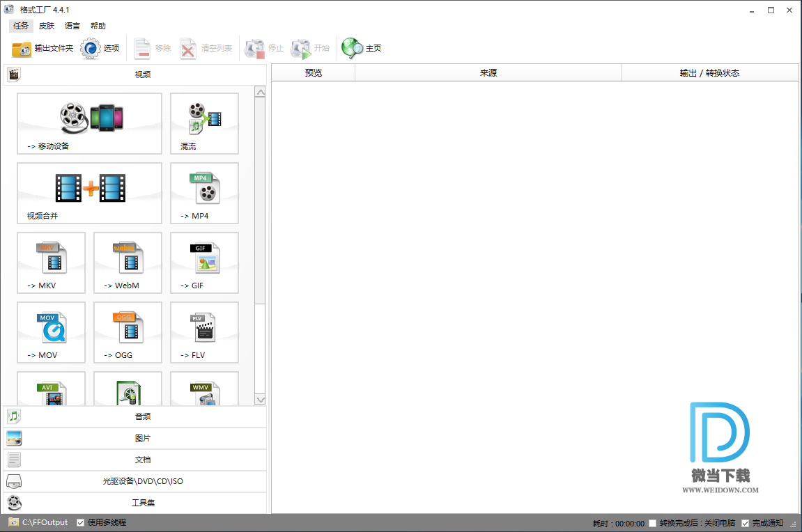Viewport: 802px width, 532px height.
Task: Click the 耗时 : 00:00:00 elapsed time
Action: click(x=618, y=524)
